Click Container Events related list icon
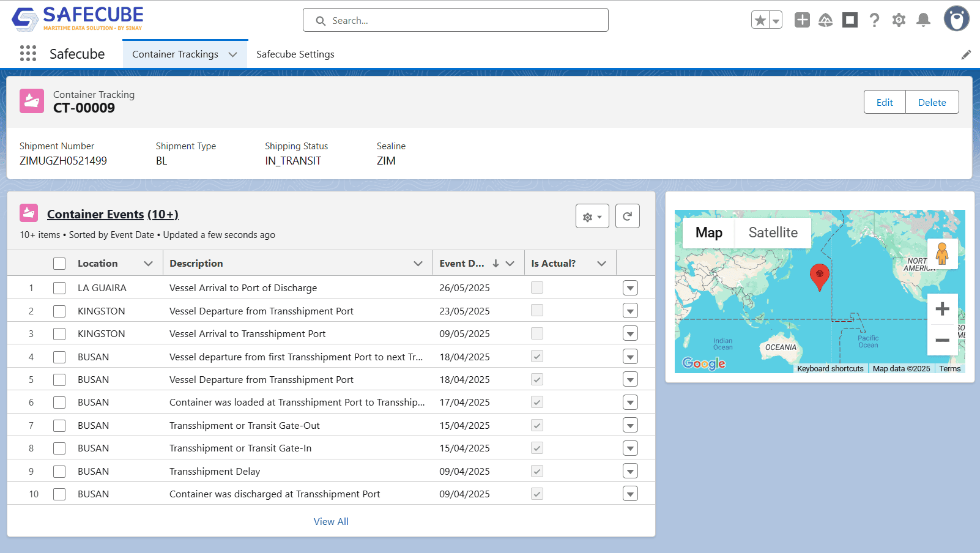 (29, 213)
